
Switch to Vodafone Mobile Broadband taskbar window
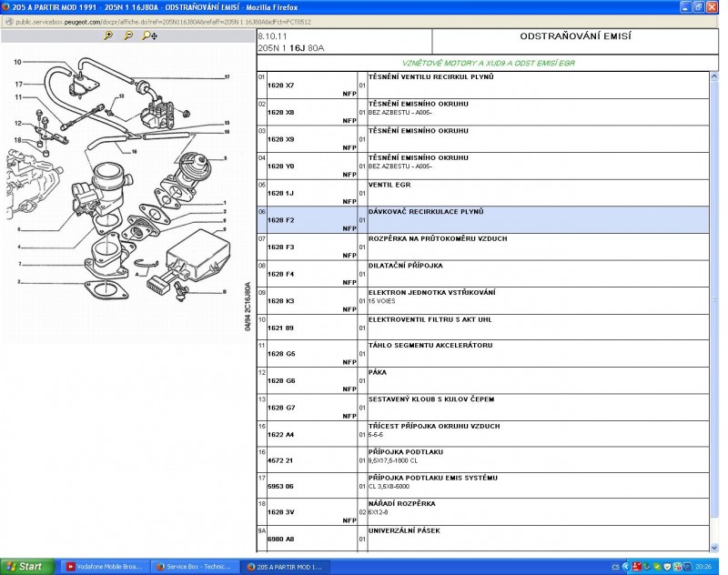click(x=103, y=566)
